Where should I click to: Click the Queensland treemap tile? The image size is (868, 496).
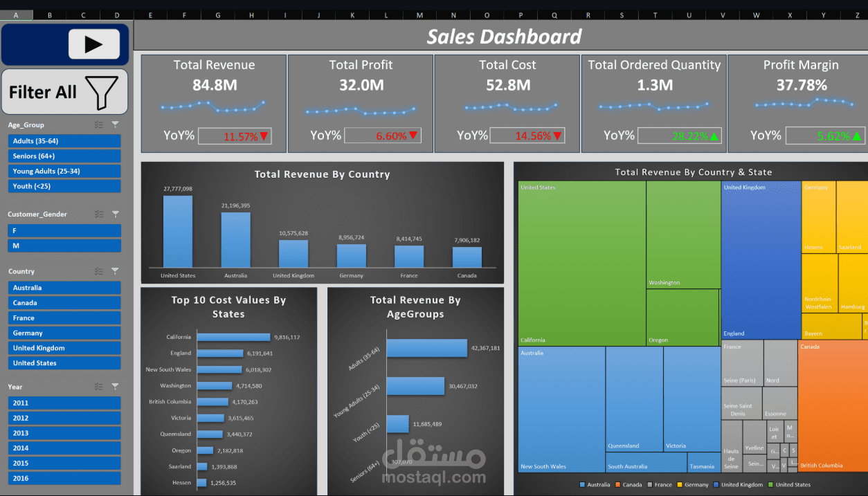coord(634,399)
